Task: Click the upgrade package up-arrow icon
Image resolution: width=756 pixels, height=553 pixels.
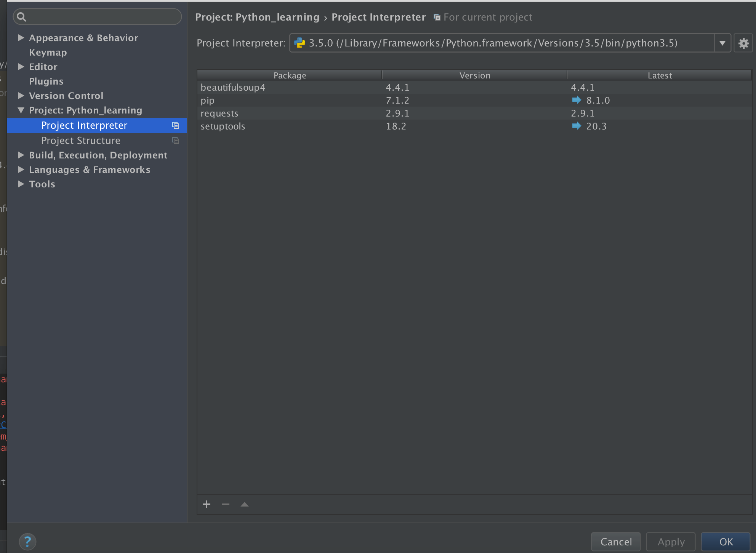Action: (x=245, y=504)
